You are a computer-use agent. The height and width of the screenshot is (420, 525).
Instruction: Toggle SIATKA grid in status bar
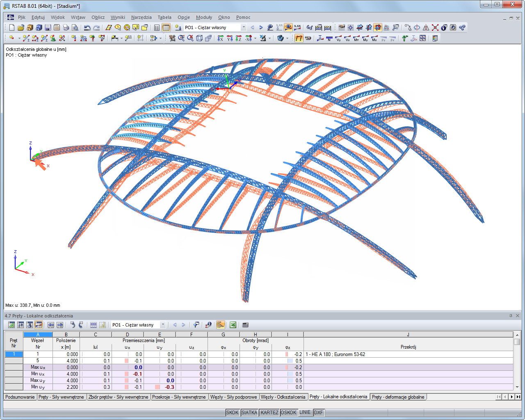tap(249, 413)
